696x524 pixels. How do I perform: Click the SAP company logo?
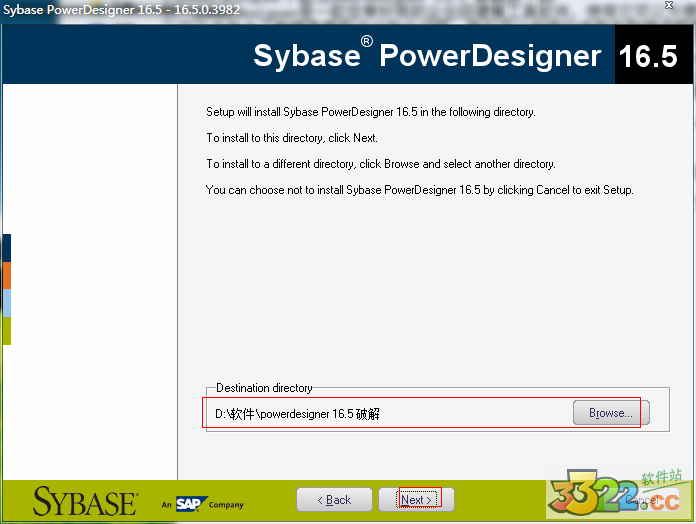[x=192, y=504]
